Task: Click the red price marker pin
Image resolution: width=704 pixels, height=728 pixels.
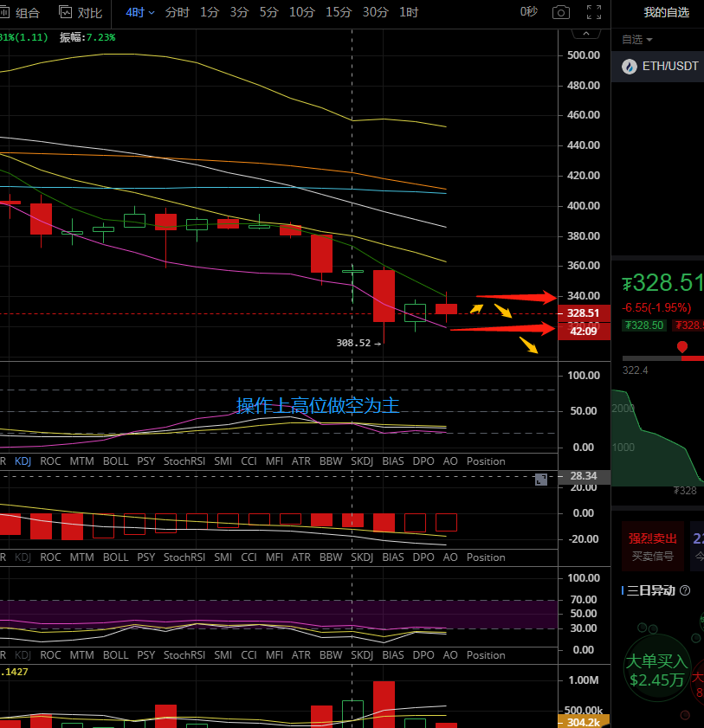Action: coord(682,347)
